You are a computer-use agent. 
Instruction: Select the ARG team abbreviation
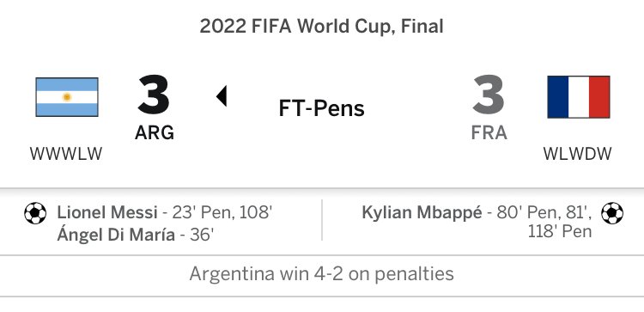tap(155, 132)
